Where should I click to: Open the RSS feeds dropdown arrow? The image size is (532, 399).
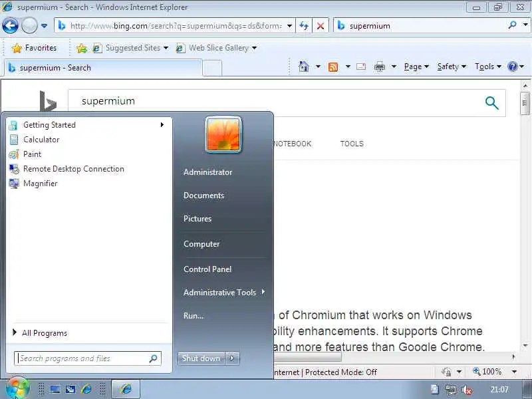[348, 66]
